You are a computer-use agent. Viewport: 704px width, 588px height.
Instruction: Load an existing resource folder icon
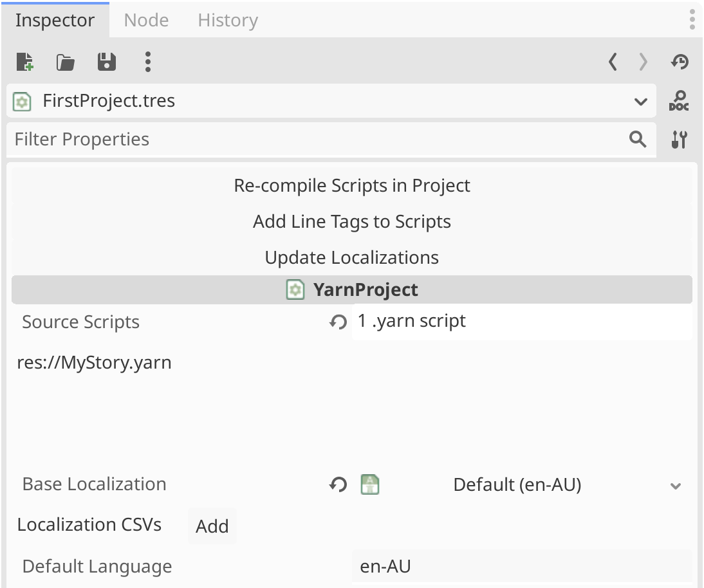(65, 62)
